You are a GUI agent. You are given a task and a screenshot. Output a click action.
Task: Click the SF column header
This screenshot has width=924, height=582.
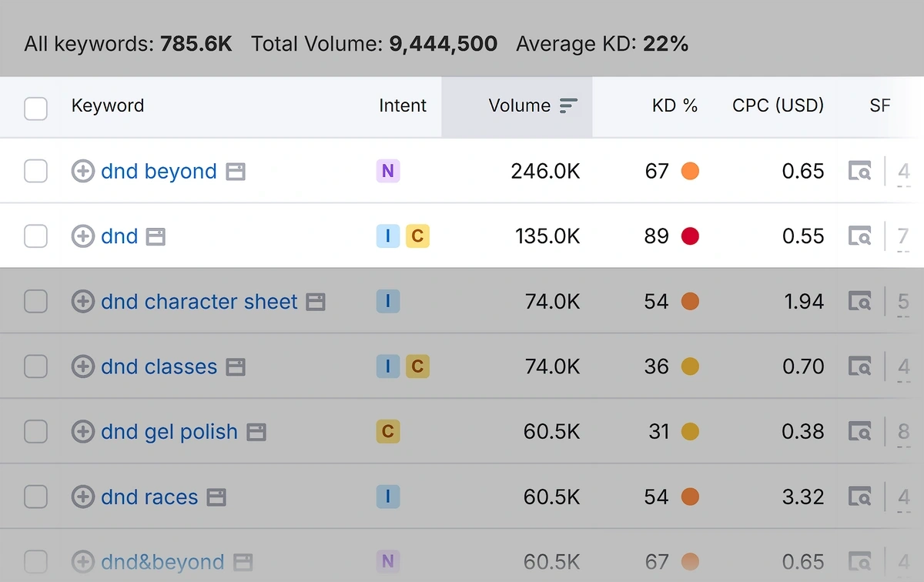point(880,105)
